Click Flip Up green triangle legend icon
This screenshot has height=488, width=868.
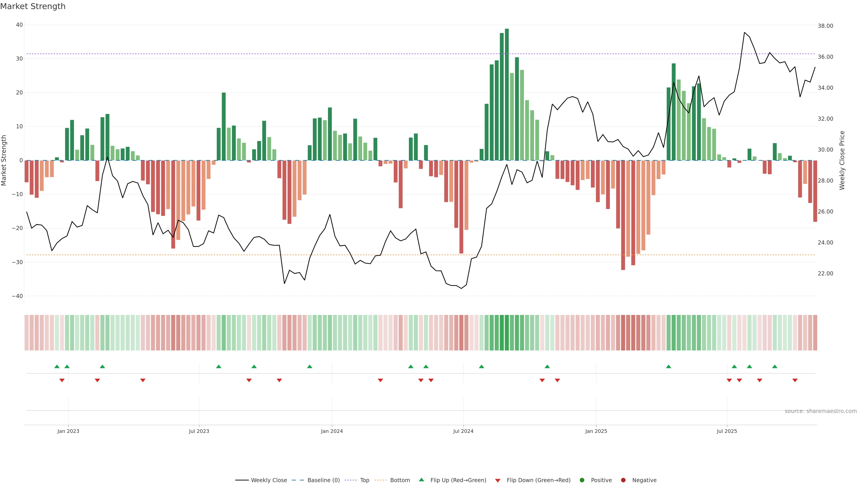point(421,480)
